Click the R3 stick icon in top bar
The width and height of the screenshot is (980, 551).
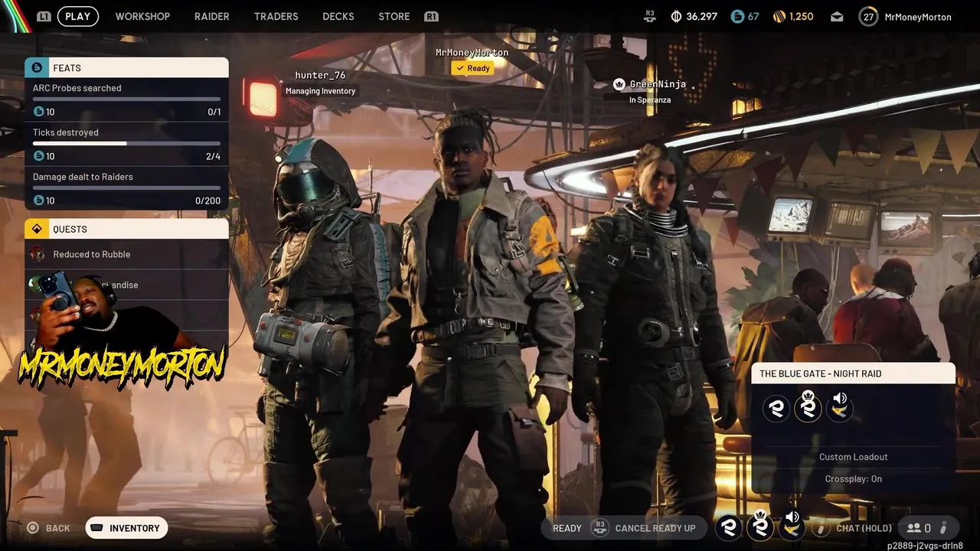650,16
